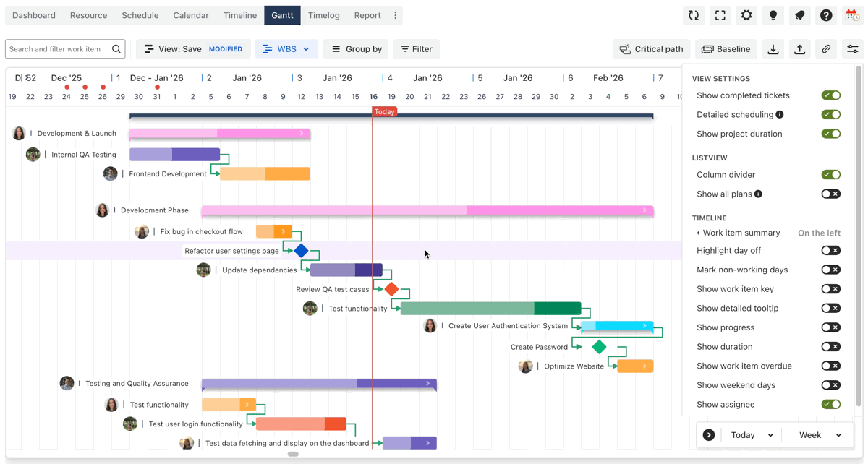
Task: Click the copy link icon
Action: coord(826,49)
